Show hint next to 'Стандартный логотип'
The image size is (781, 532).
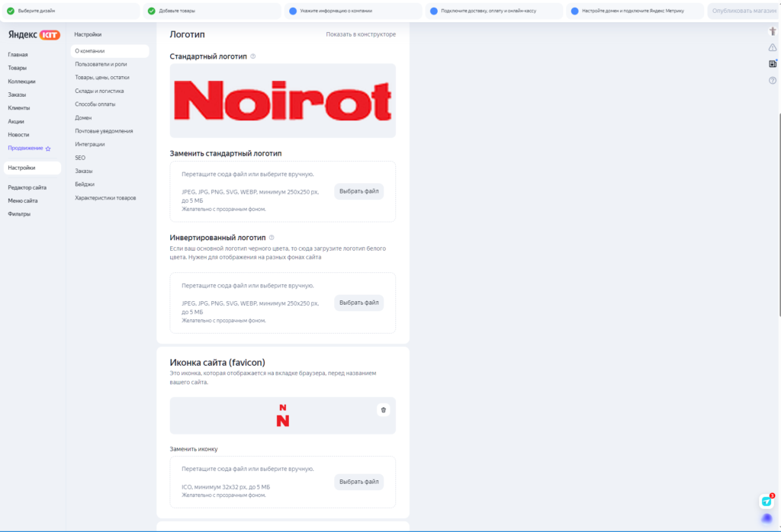click(x=253, y=56)
